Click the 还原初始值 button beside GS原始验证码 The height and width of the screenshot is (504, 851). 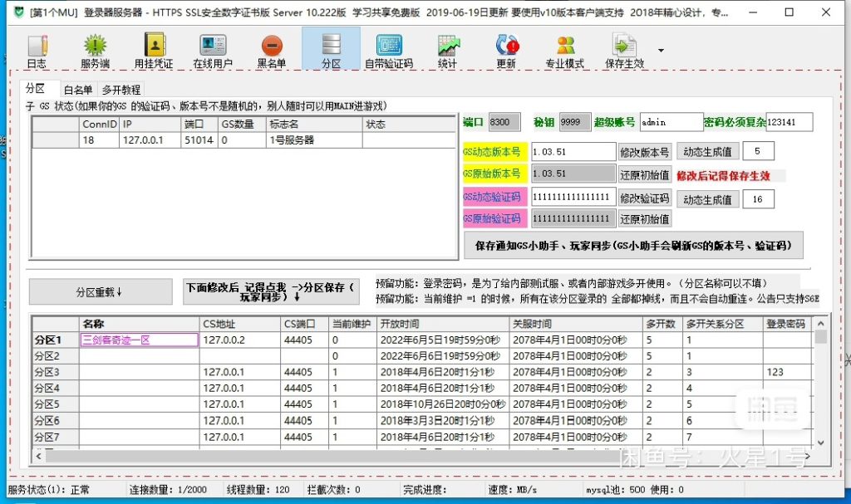coord(644,219)
